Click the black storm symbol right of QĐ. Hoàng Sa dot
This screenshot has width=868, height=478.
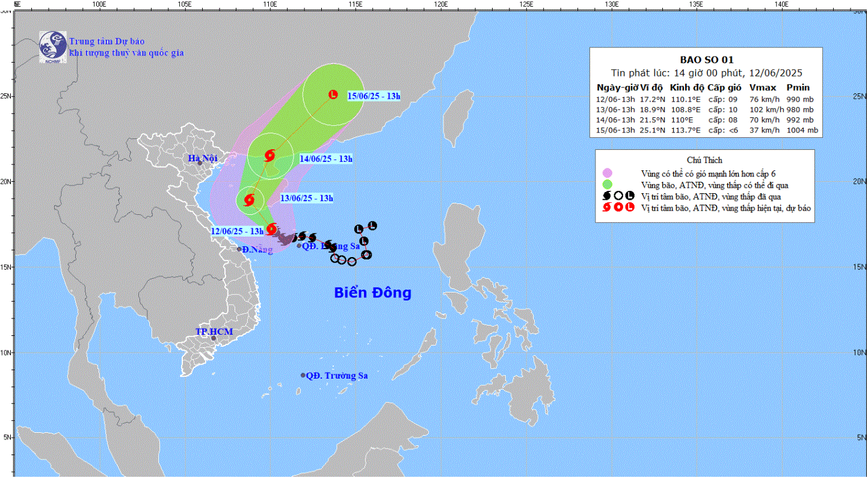click(313, 238)
